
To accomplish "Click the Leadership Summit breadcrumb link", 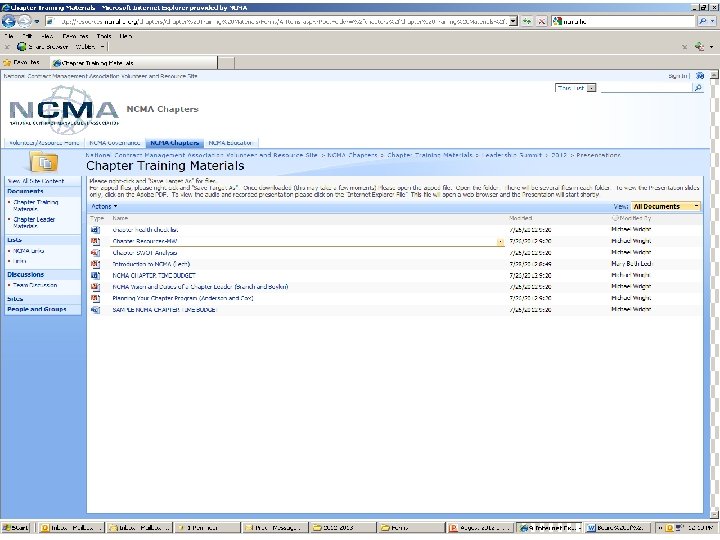I will click(512, 155).
